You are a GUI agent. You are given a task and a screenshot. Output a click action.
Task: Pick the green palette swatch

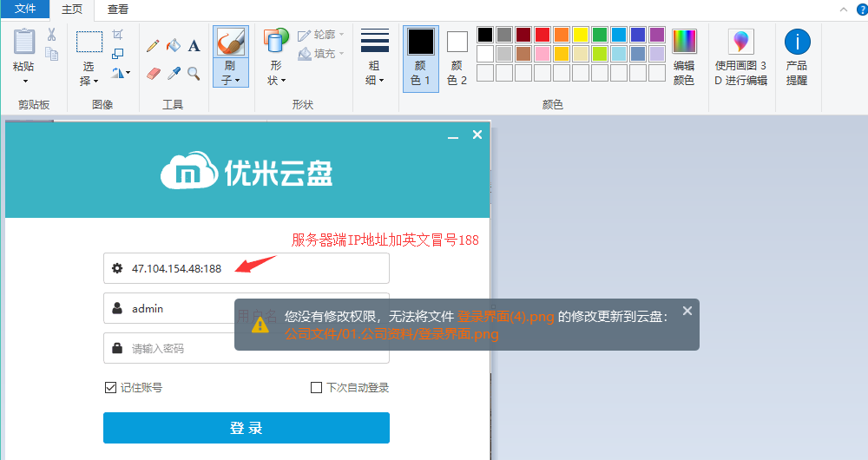click(600, 35)
